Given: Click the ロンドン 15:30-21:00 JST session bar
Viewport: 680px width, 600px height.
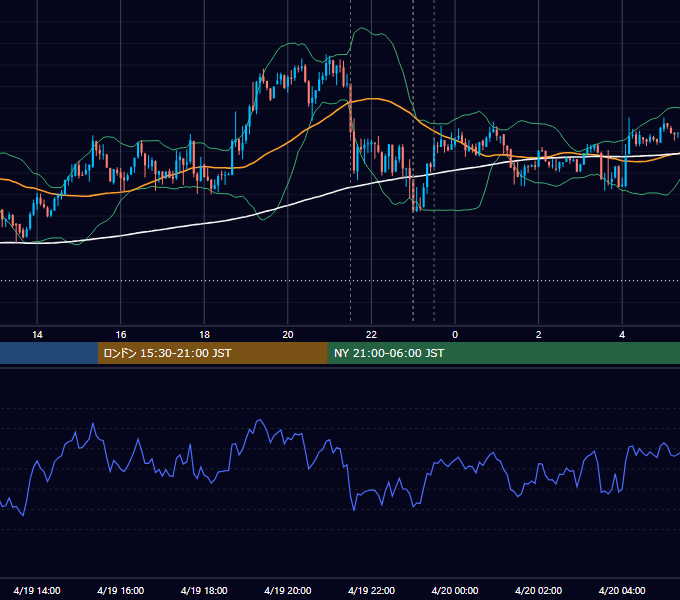Looking at the screenshot, I should 212,353.
